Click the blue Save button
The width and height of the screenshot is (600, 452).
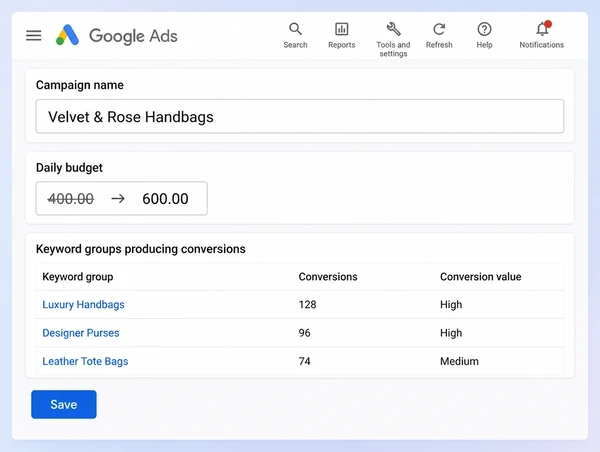coord(64,405)
